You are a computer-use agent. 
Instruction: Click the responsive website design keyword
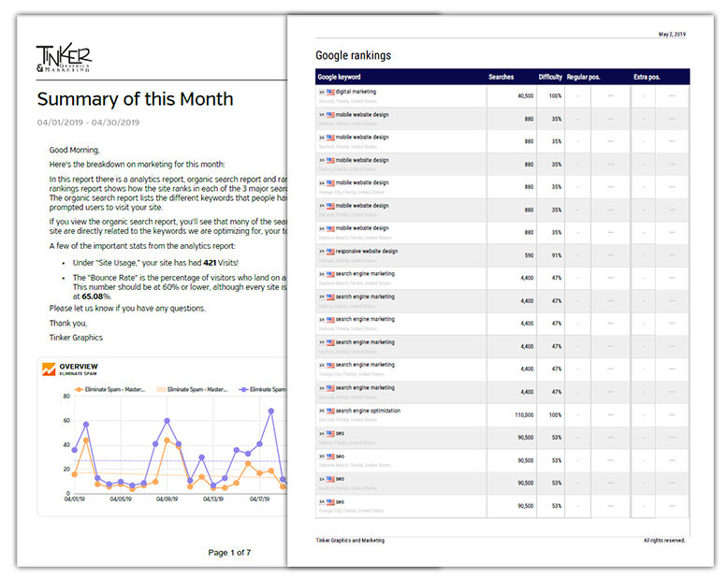pyautogui.click(x=367, y=252)
